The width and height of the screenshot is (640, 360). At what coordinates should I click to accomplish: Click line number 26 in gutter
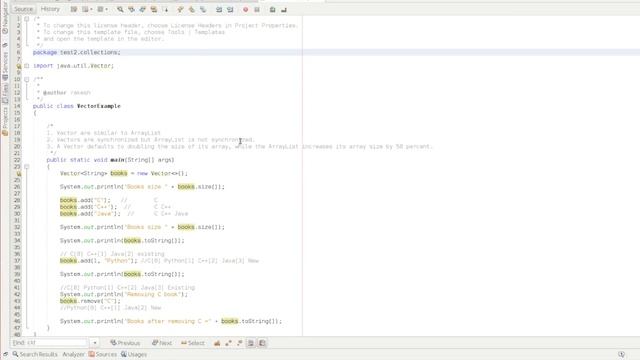coord(17,187)
